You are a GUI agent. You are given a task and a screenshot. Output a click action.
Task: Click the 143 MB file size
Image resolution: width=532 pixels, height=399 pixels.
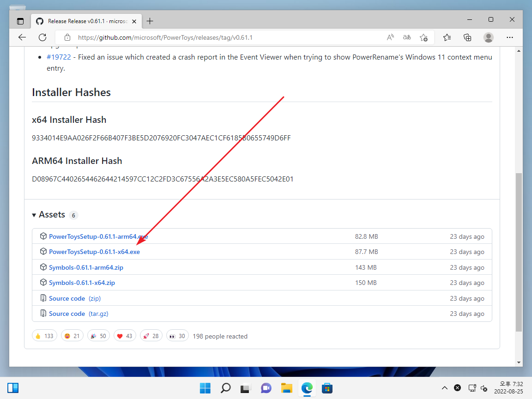tap(366, 267)
